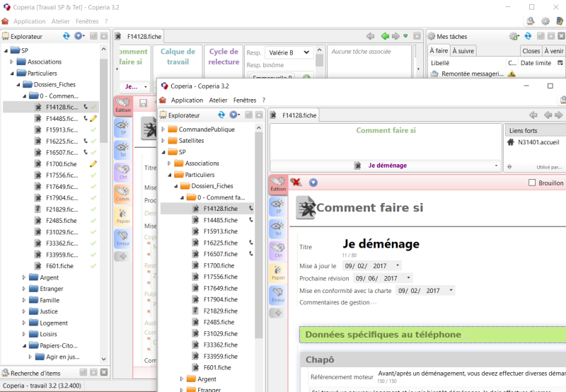Click the Données spécifiques au téléphone section header
Image resolution: width=566 pixels, height=392 pixels.
(432, 334)
